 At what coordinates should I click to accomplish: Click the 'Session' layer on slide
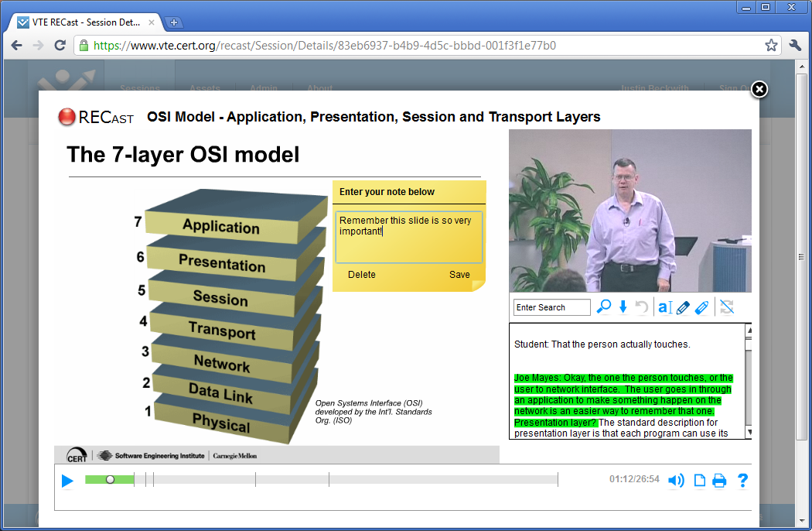tap(220, 298)
